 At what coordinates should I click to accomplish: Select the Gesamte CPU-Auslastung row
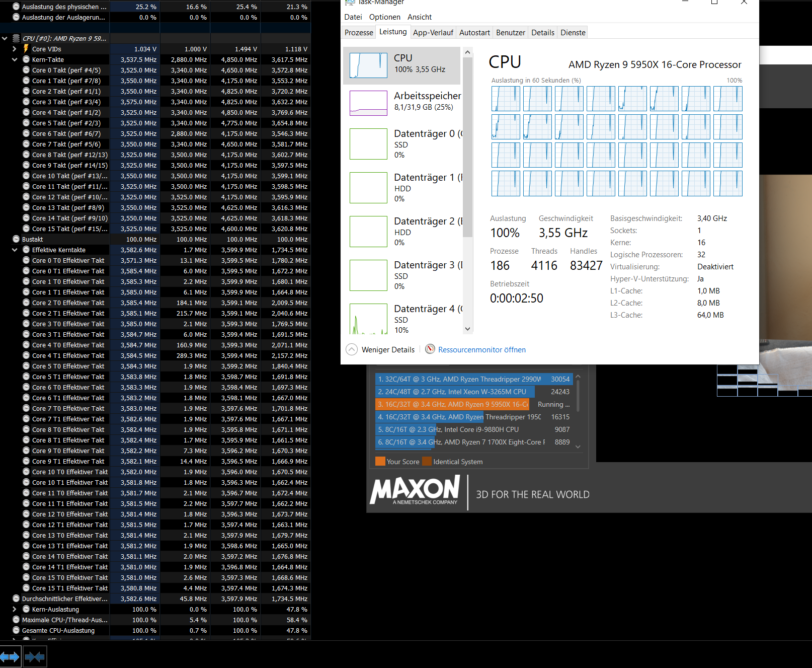pos(155,630)
